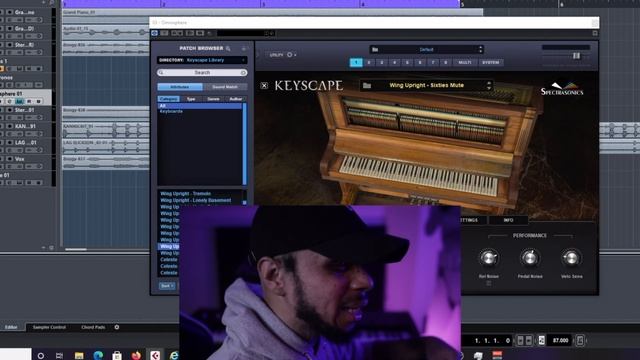
Task: Open the Sort dropdown button
Action: point(167,286)
